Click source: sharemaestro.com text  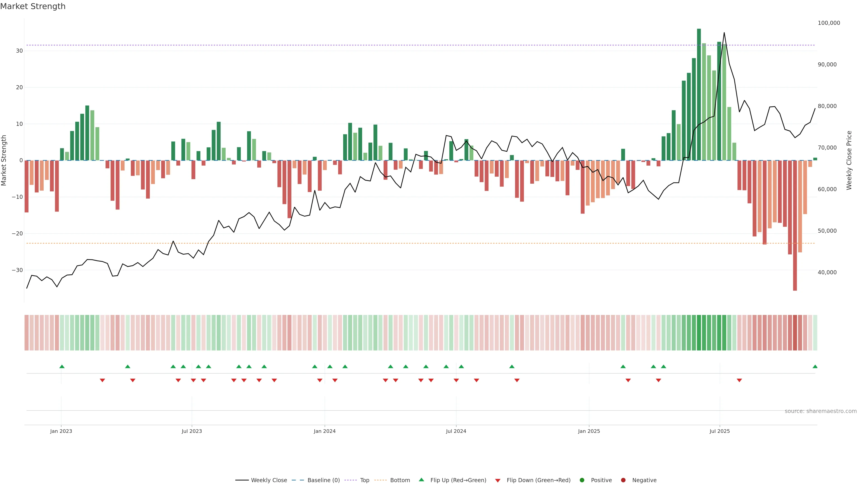pos(821,411)
